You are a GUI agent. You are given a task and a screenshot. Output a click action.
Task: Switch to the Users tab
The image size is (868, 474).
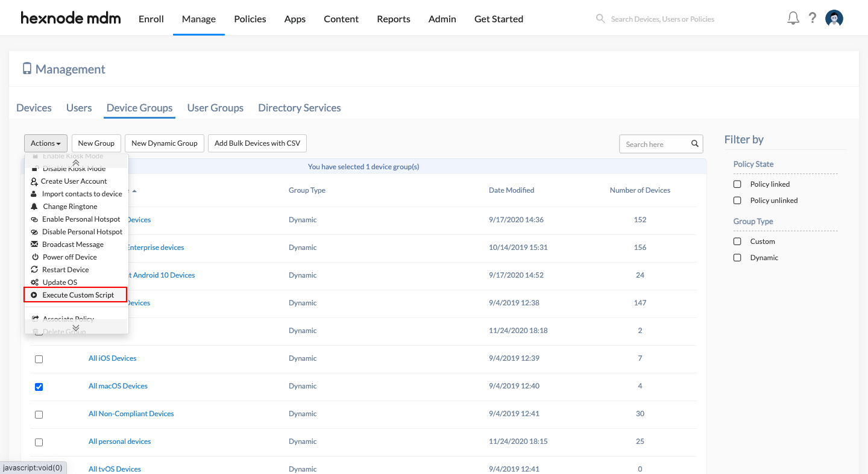click(79, 108)
